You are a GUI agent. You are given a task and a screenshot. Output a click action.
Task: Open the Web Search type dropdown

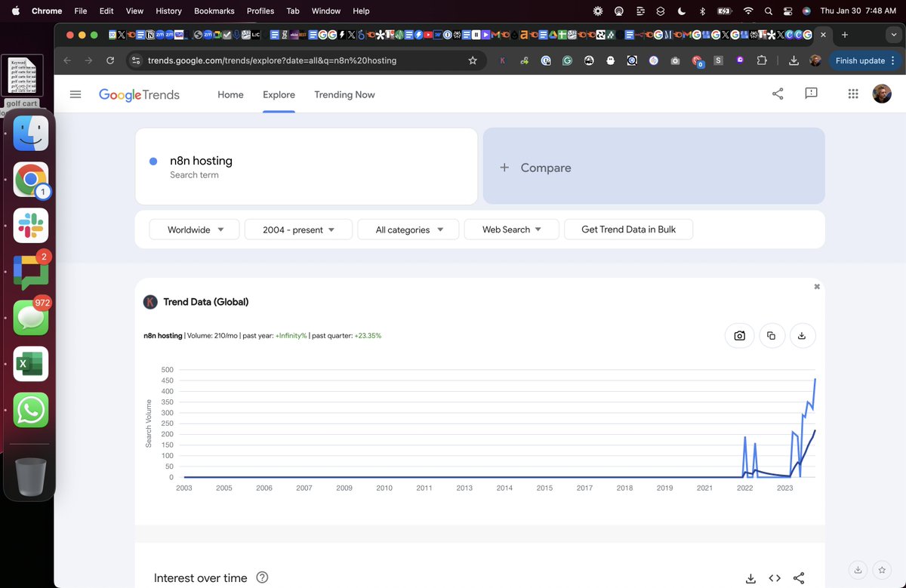pos(511,229)
